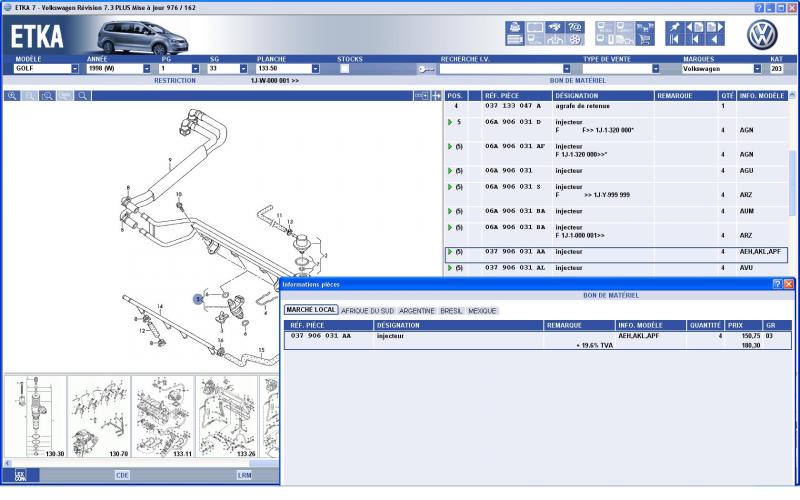Image resolution: width=800 pixels, height=500 pixels.
Task: Click the pushpin icon in navigation toolbar
Action: click(x=674, y=27)
